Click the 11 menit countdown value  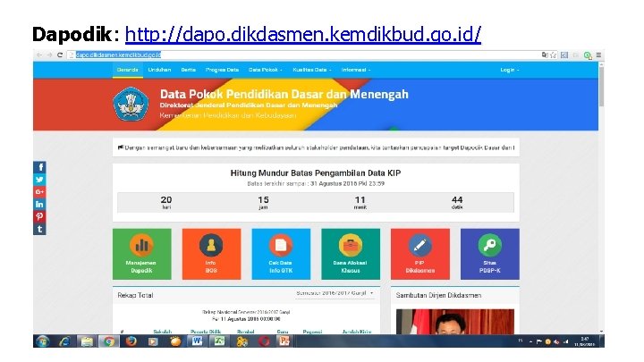pyautogui.click(x=360, y=202)
